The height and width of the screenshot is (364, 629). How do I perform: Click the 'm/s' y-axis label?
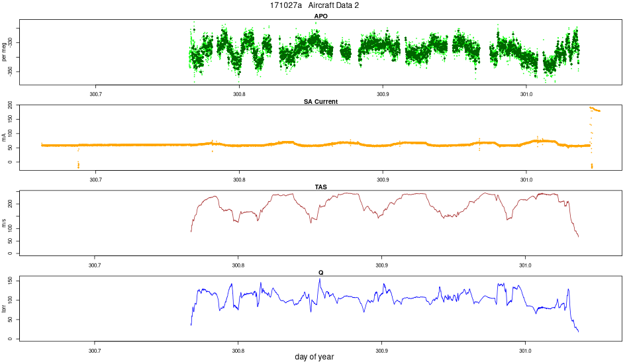point(4,223)
